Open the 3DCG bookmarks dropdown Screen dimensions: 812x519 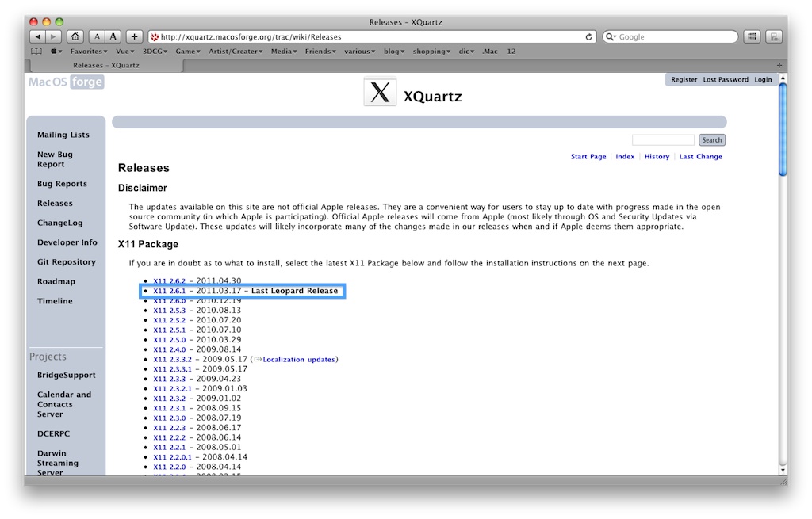[152, 51]
